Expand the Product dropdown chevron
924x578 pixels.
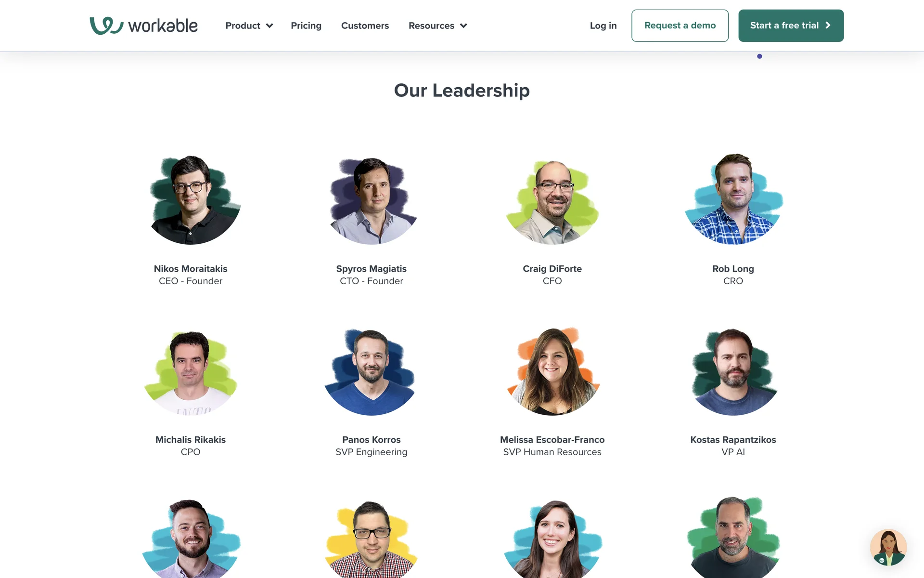[269, 26]
